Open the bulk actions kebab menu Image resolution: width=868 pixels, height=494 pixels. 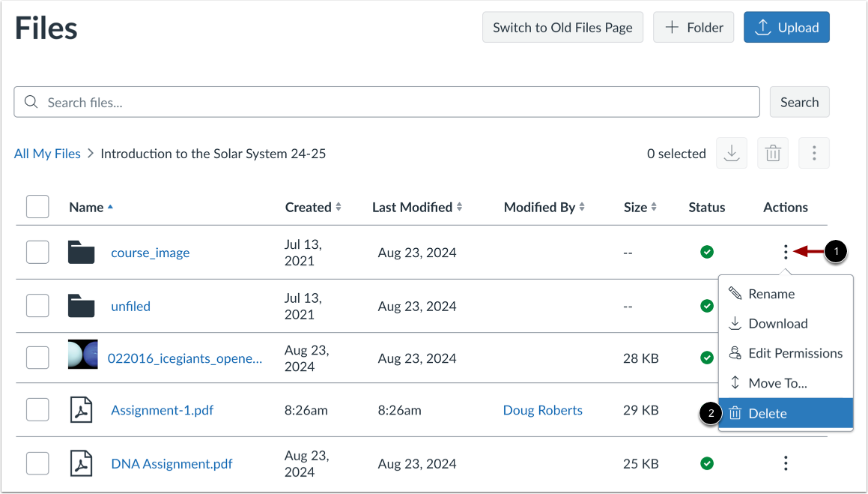click(x=814, y=154)
